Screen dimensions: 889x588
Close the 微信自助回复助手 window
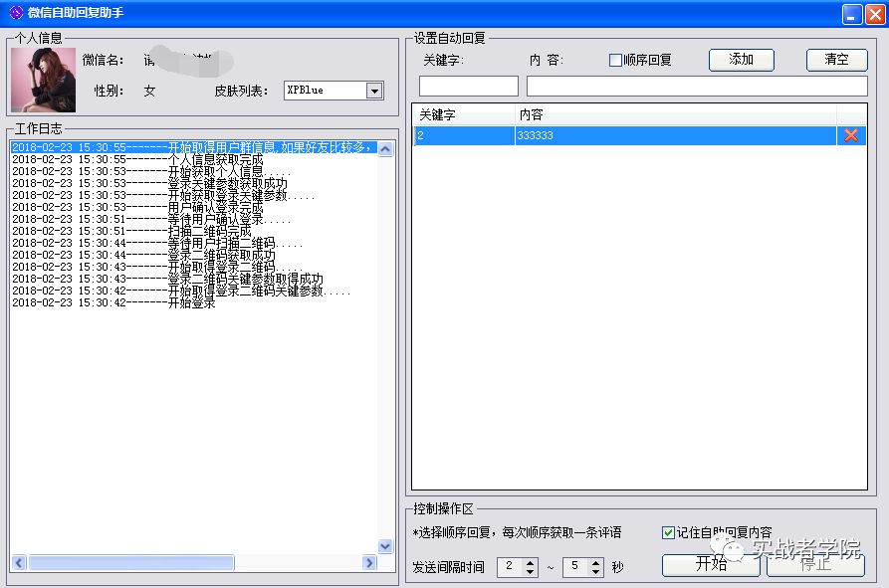(x=875, y=14)
